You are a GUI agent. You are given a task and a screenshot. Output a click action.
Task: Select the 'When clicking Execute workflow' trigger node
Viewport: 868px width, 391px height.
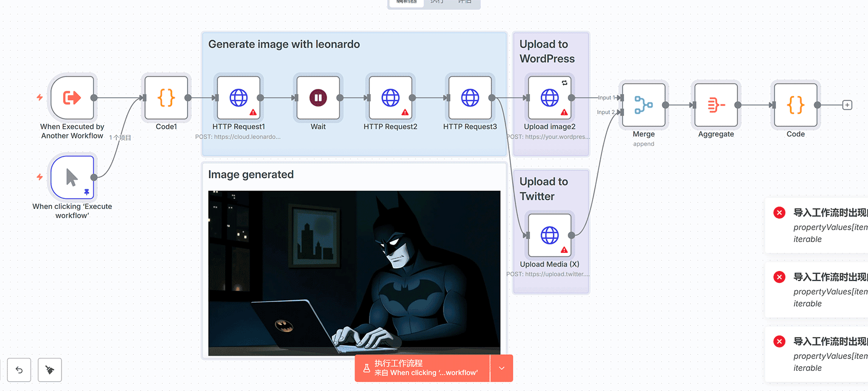[72, 177]
